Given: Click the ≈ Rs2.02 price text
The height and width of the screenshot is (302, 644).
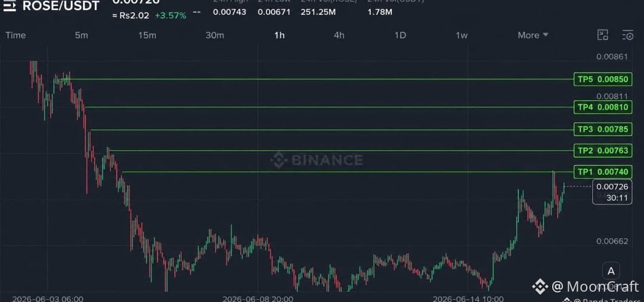Looking at the screenshot, I should (132, 15).
